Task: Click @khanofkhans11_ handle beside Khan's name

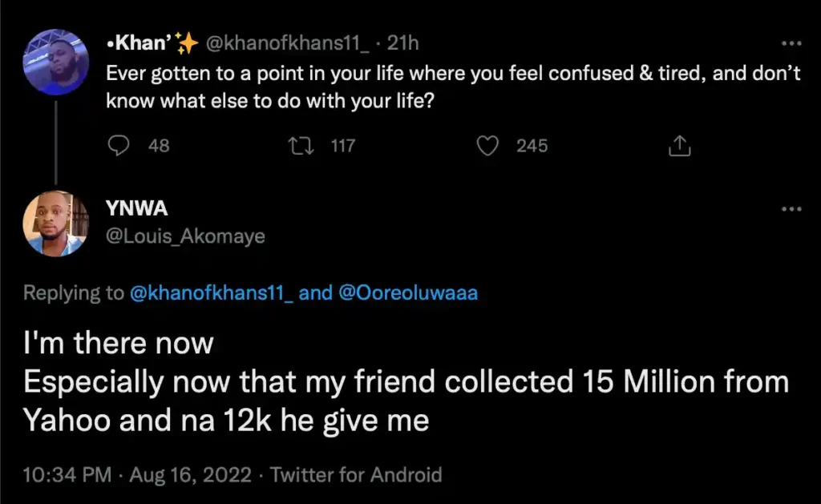Action: point(292,44)
